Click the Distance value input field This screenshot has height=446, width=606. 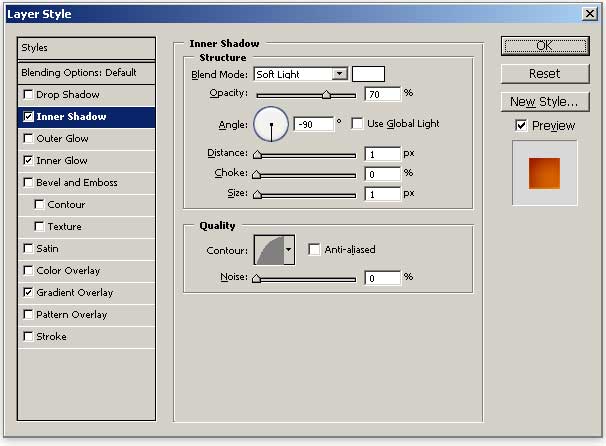(383, 154)
